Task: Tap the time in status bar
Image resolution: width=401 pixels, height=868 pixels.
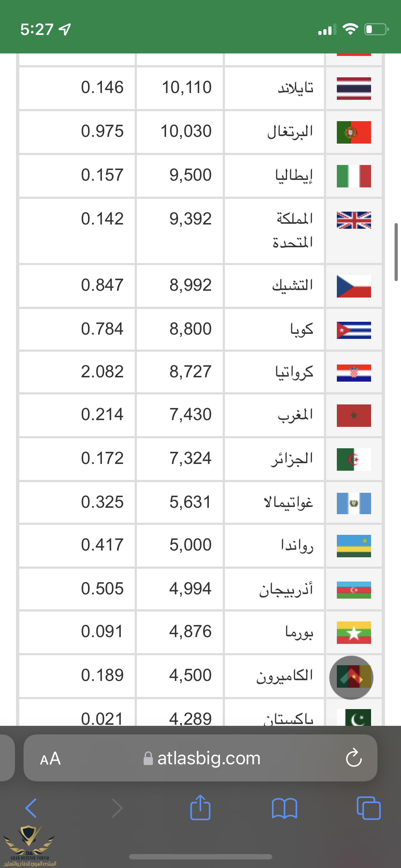Action: pos(37,29)
